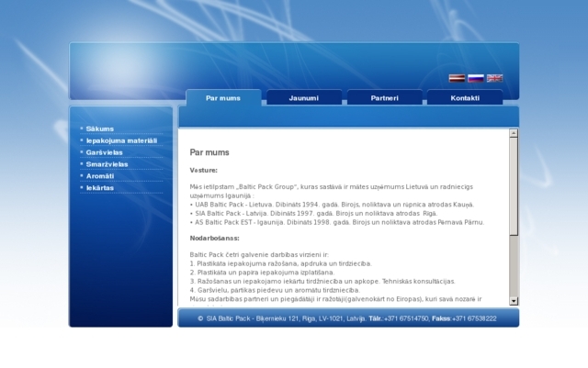
Task: Click the vertical scrollbar thumb
Action: point(514,186)
